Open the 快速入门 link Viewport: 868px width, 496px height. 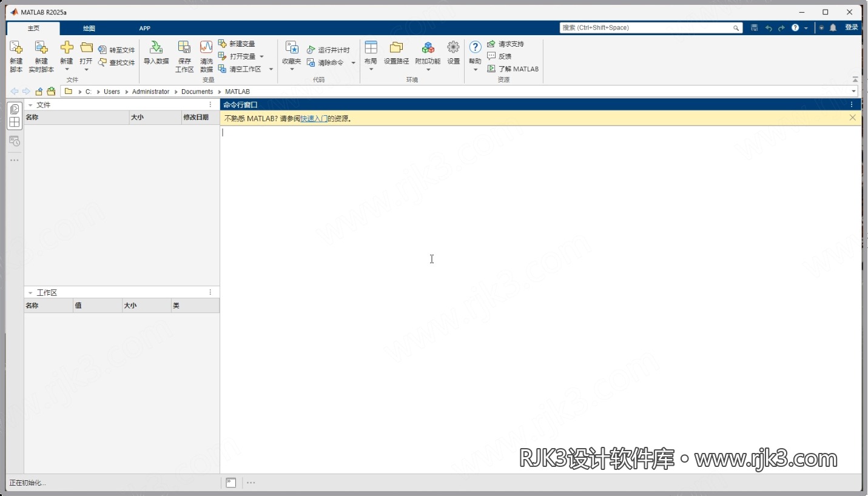click(314, 119)
